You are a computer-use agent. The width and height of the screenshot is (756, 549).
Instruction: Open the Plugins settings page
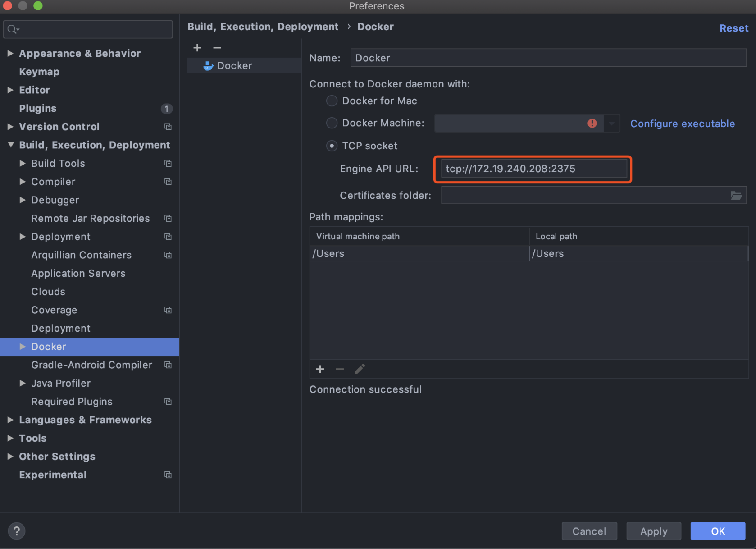[x=38, y=108]
